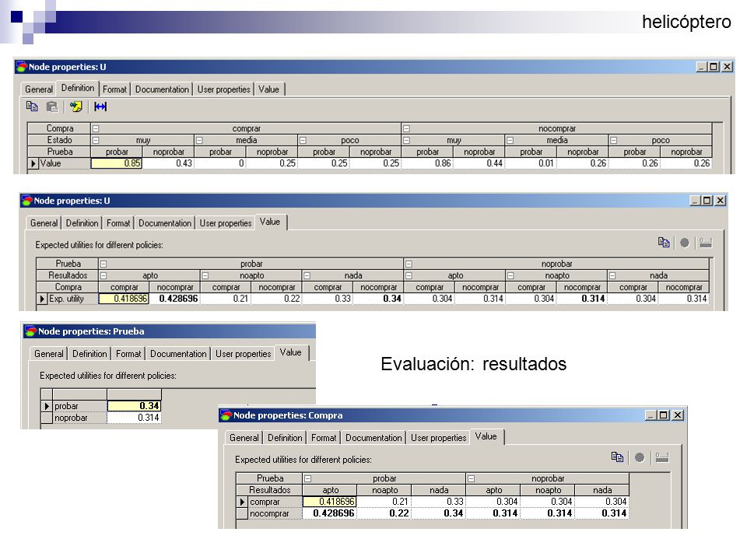Screen dimensions: 747x560
Task: Collapse noapto group under probar in U Value
Action: (x=205, y=275)
